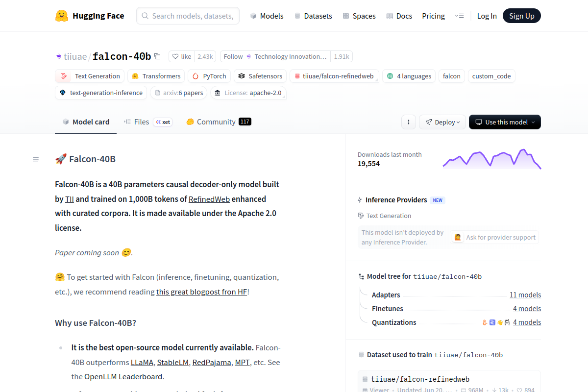Open the Community tab
This screenshot has height=392, width=588.
pyautogui.click(x=216, y=122)
